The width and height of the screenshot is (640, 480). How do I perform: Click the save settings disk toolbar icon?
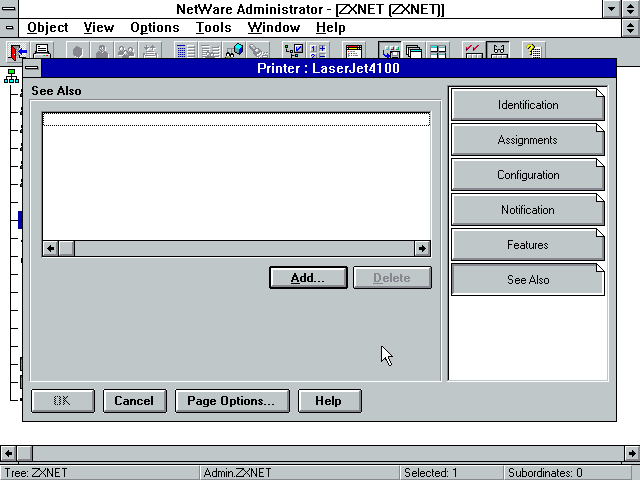[x=390, y=51]
